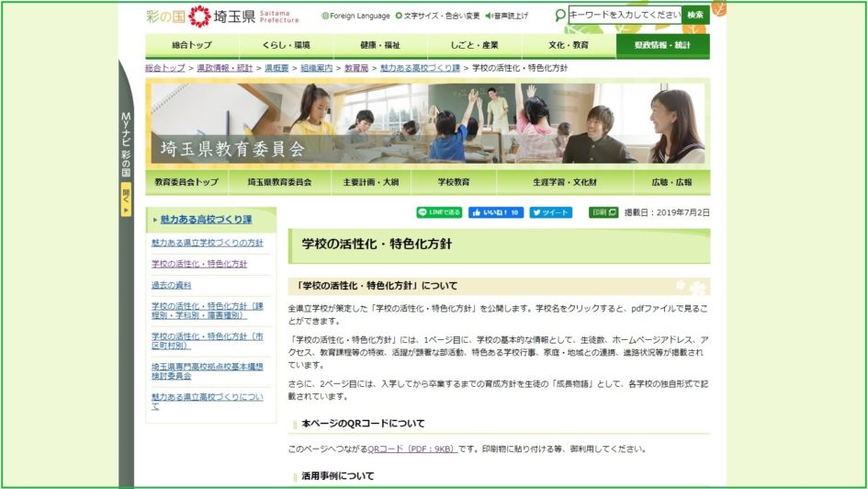Expand the Myナビ 彩の国 side panel
Screen dimensions: 868x489
click(126, 199)
